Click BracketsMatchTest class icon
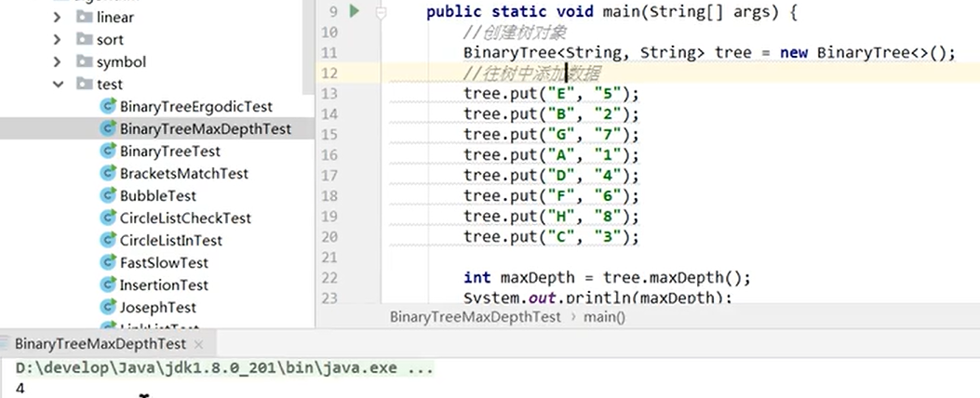 click(109, 173)
